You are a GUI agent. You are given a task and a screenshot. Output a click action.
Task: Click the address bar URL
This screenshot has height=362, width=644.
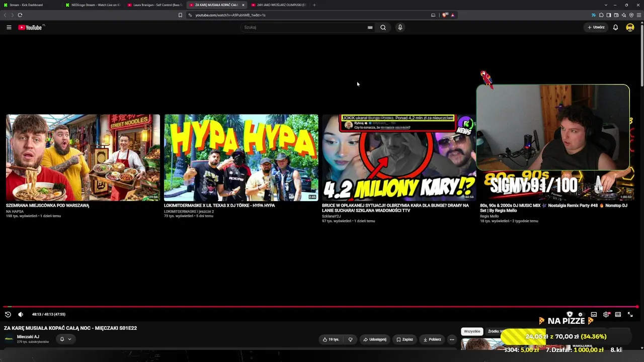coord(230,15)
